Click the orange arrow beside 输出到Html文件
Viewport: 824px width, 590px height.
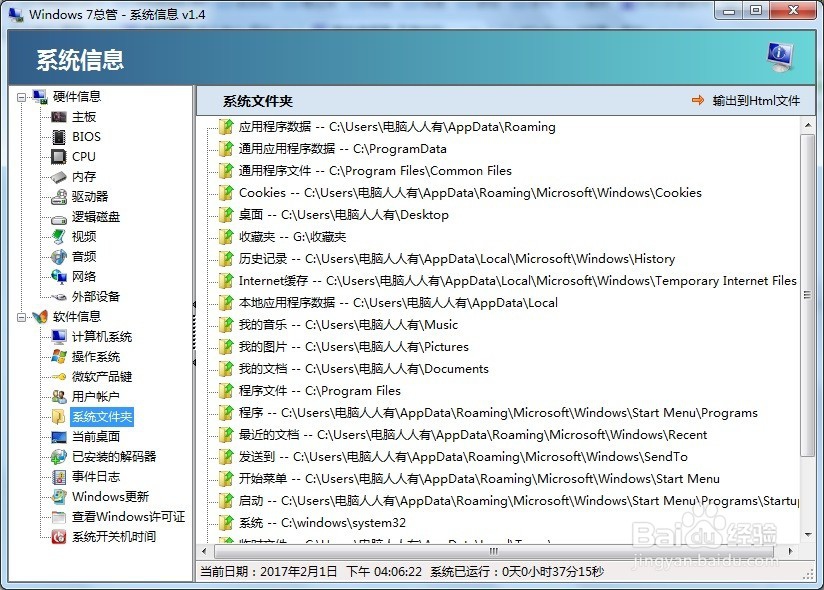pyautogui.click(x=698, y=100)
